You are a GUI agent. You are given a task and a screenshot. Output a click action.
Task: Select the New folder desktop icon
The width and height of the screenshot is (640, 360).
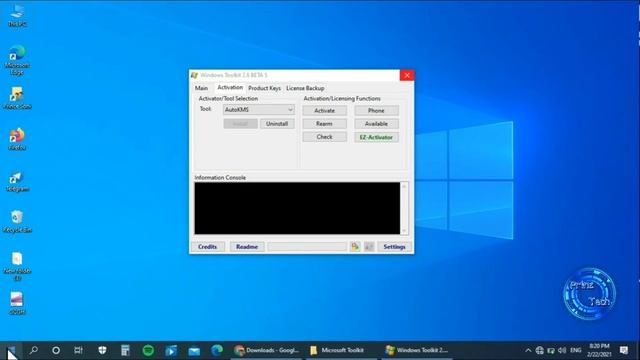tap(17, 266)
